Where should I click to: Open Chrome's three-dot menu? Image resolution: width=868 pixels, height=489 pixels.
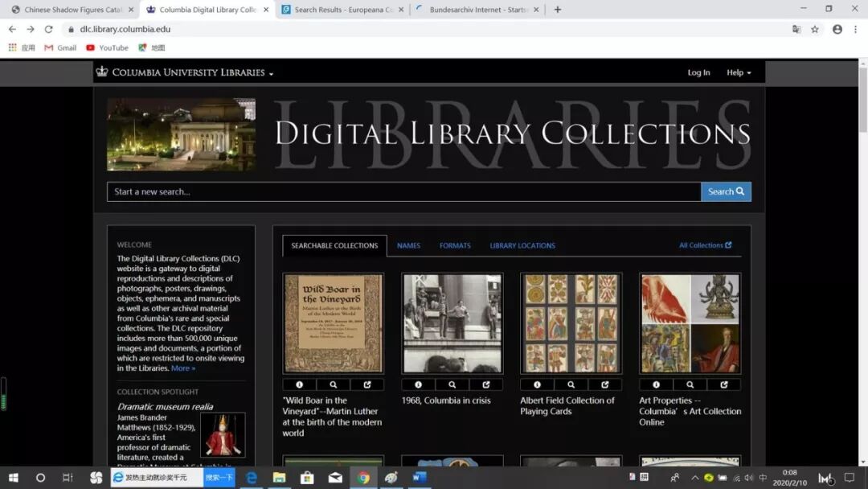tap(855, 29)
